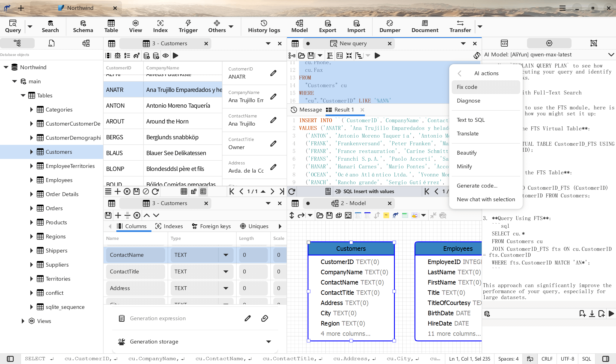616x364 pixels.
Task: Refresh the Customers data grid
Action: pos(155,191)
